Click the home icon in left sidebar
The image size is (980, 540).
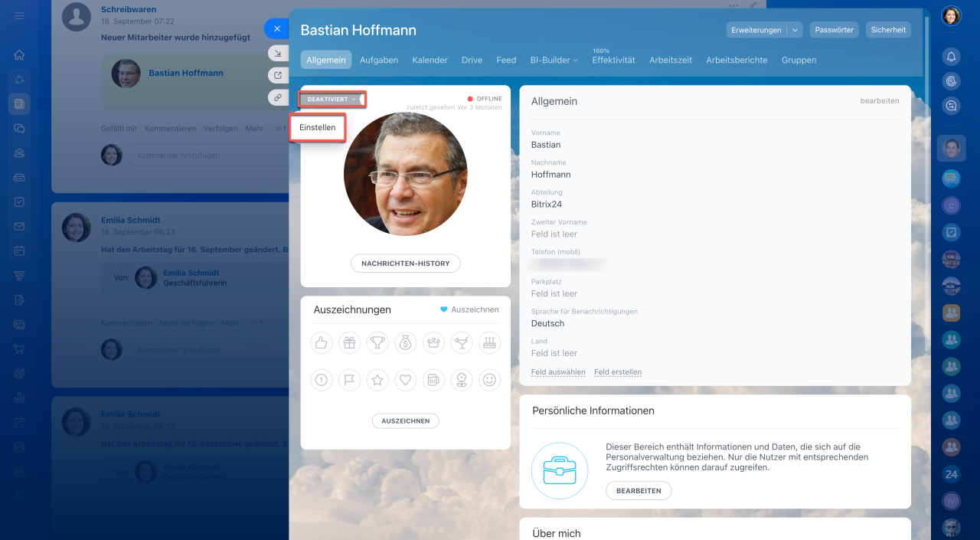tap(19, 55)
